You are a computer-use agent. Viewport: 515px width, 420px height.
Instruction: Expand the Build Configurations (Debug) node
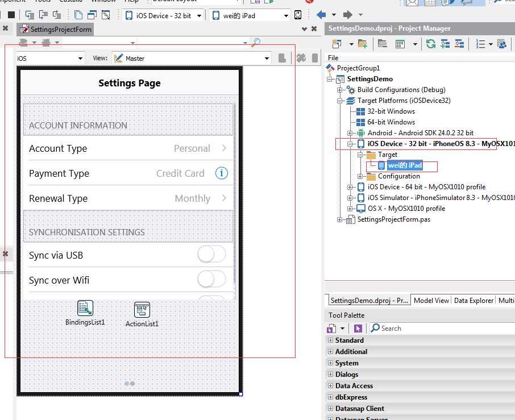click(339, 90)
